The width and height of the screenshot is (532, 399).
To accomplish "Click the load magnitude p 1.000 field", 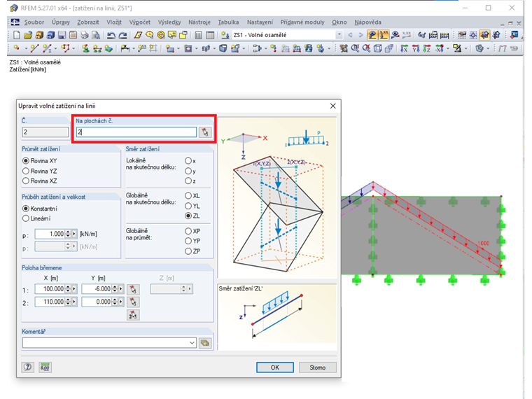I will [x=50, y=234].
